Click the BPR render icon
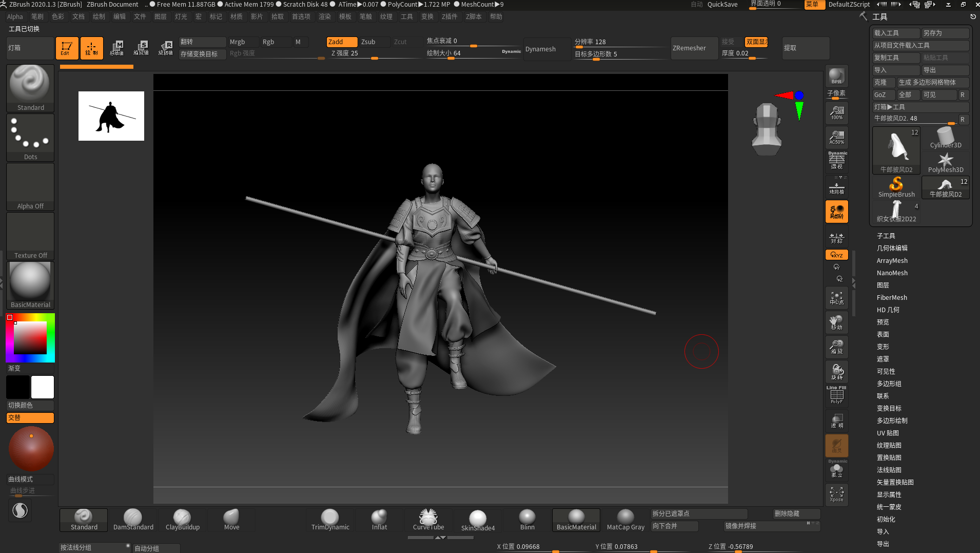This screenshot has width=980, height=553. pos(836,76)
